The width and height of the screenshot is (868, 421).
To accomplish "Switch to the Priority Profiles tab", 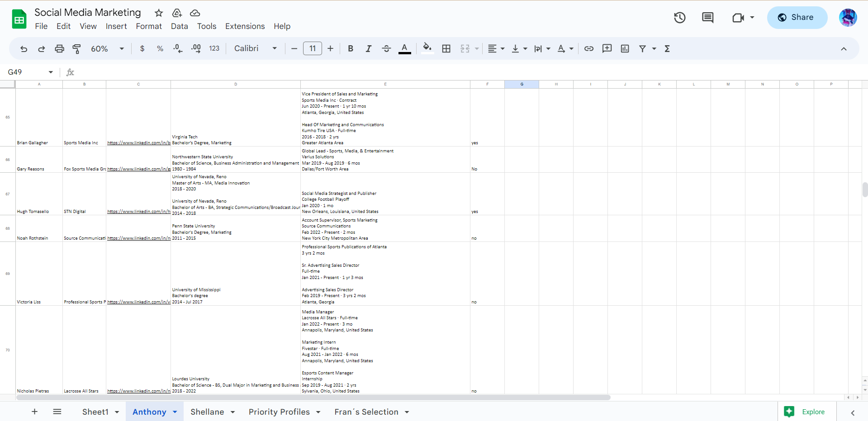I will [279, 412].
